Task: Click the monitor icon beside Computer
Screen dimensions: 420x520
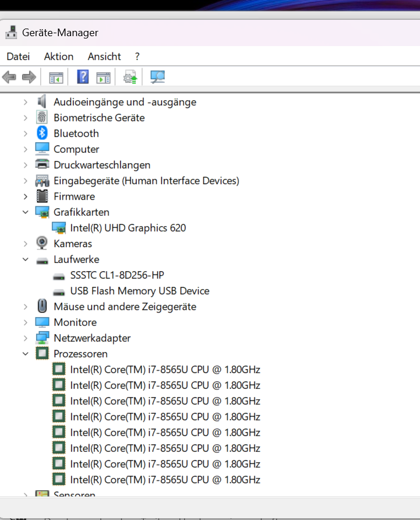Action: pos(42,149)
